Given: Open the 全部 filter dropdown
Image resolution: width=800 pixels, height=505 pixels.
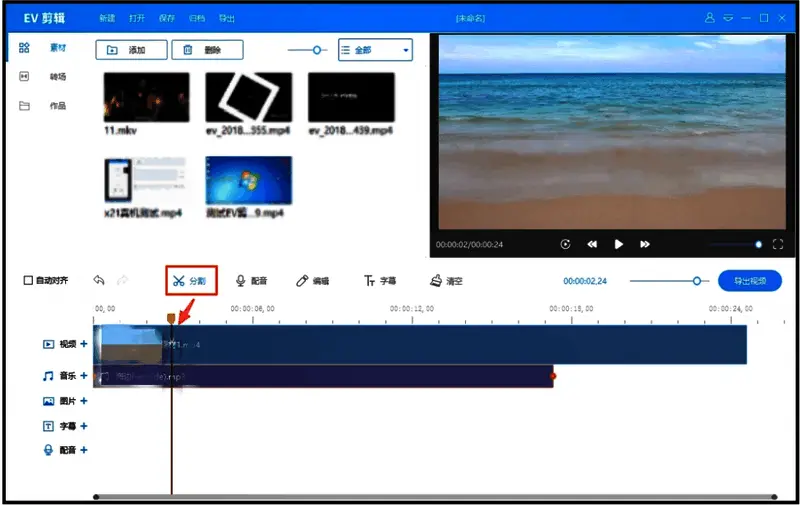Looking at the screenshot, I should pyautogui.click(x=375, y=49).
